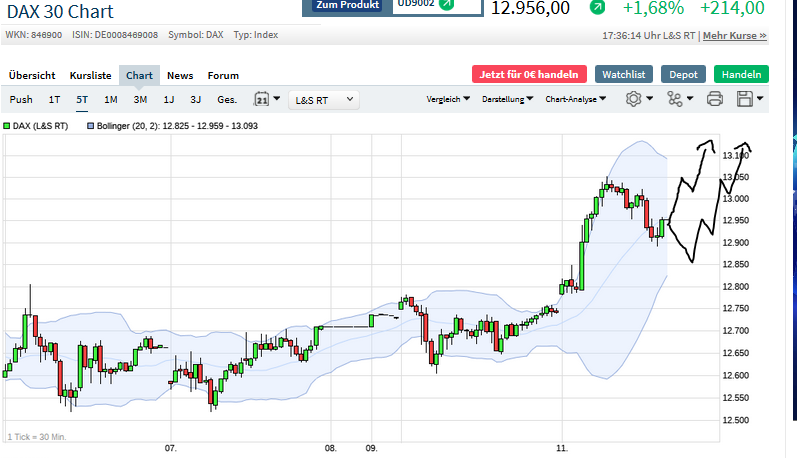The width and height of the screenshot is (797, 458).
Task: Switch to the Kursliste tab
Action: tap(90, 75)
